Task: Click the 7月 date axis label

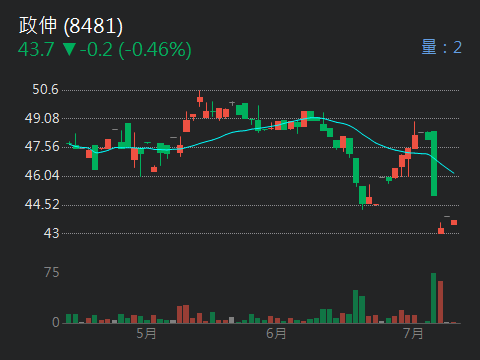Action: click(x=413, y=333)
